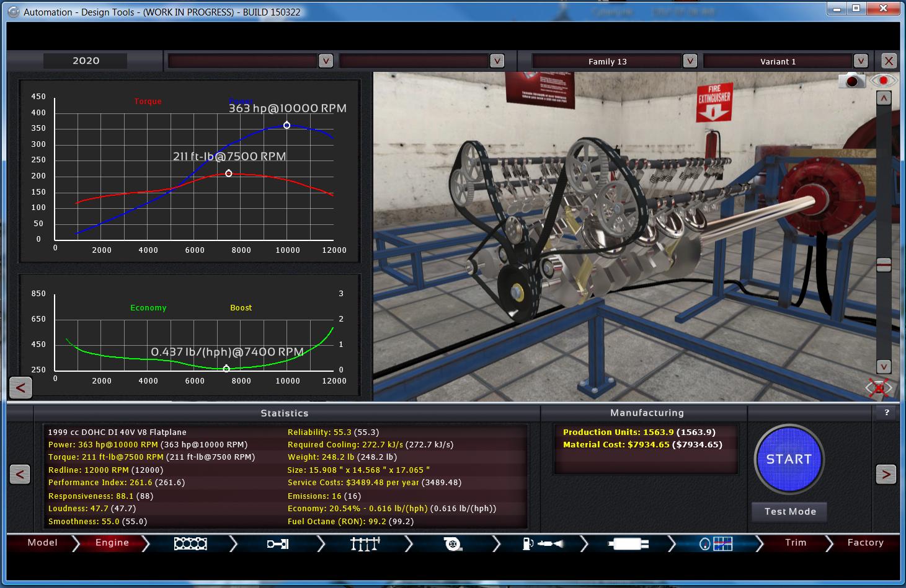
Task: Open the help question mark
Action: pyautogui.click(x=886, y=412)
